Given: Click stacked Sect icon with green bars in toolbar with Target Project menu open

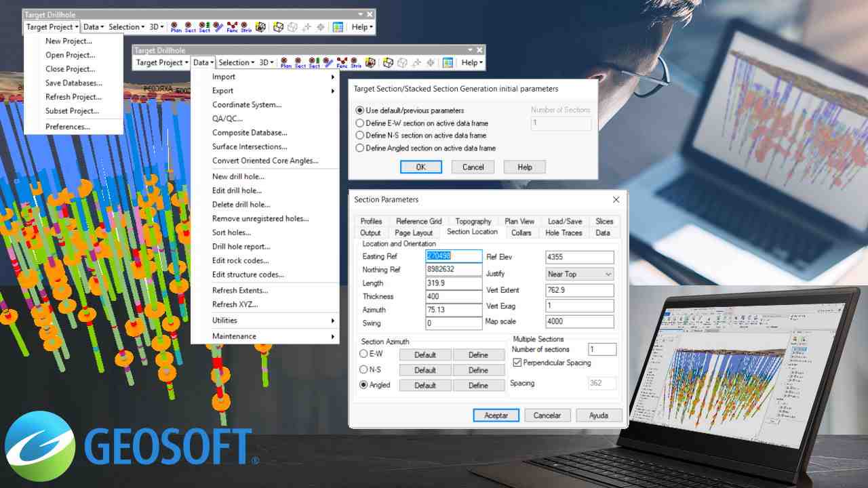Looking at the screenshot, I should tap(204, 27).
